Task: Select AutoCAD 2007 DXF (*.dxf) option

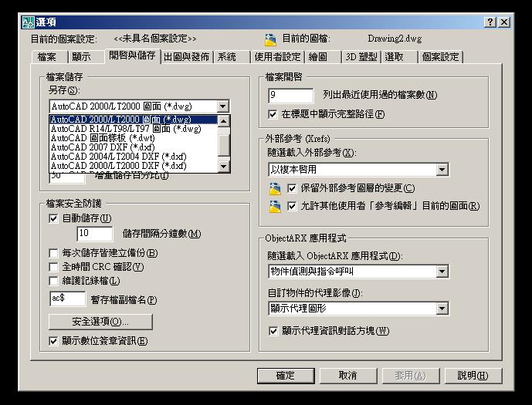Action: (134, 147)
